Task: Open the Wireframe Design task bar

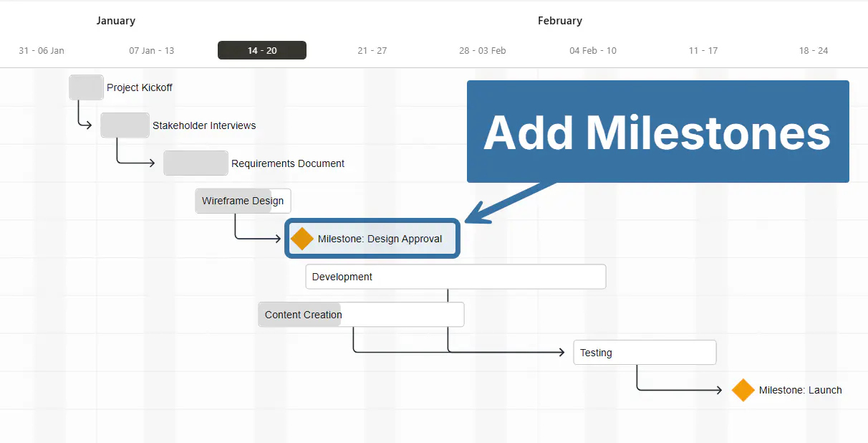Action: (x=243, y=201)
